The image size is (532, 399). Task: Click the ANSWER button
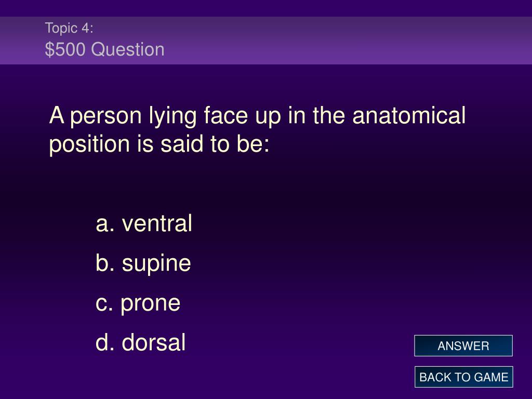point(463,345)
